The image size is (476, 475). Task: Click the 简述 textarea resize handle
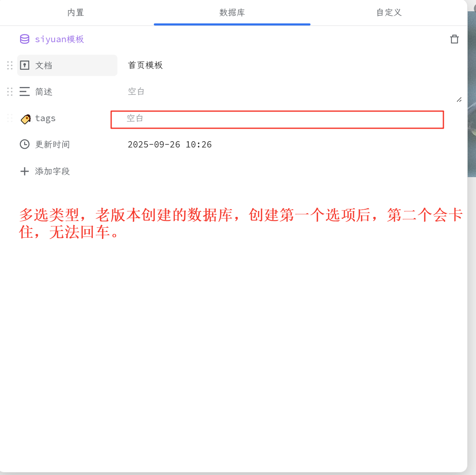click(459, 100)
